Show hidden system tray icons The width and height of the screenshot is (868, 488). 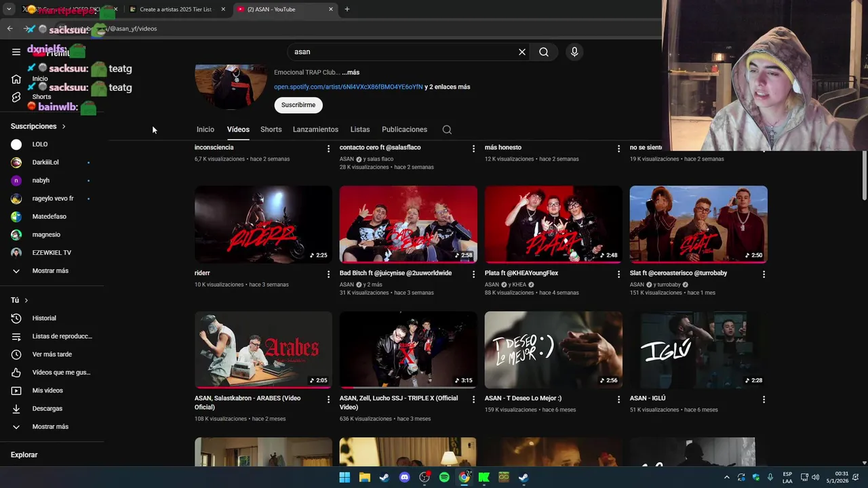click(727, 477)
